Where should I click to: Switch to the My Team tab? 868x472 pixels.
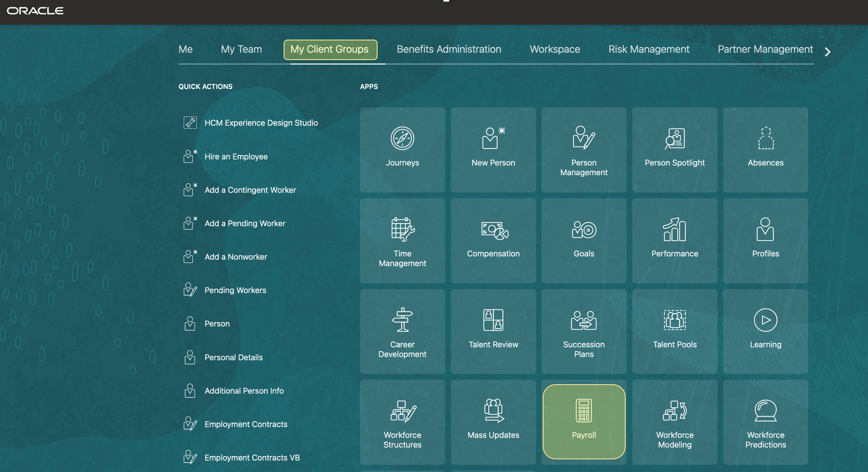(241, 49)
